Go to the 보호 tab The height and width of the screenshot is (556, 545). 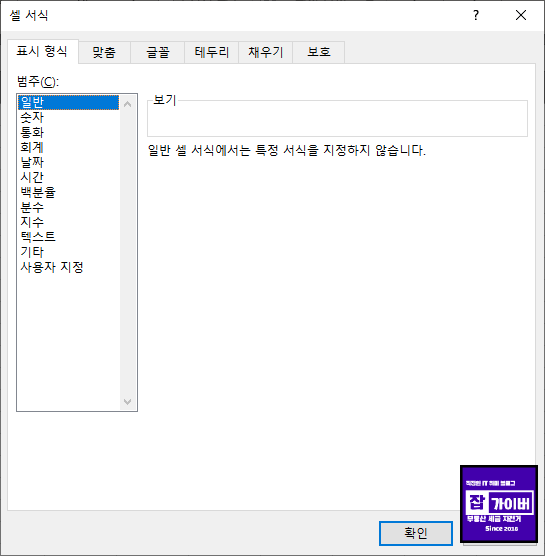coord(319,52)
